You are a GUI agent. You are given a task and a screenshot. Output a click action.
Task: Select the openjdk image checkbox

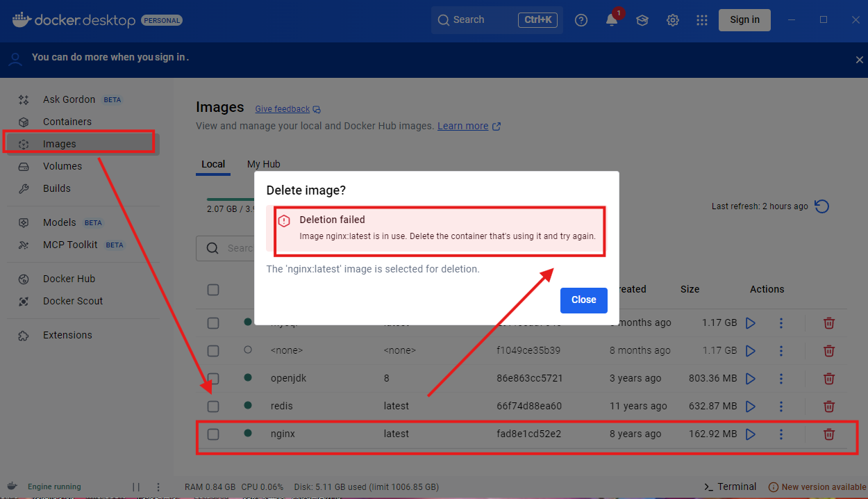(x=213, y=378)
